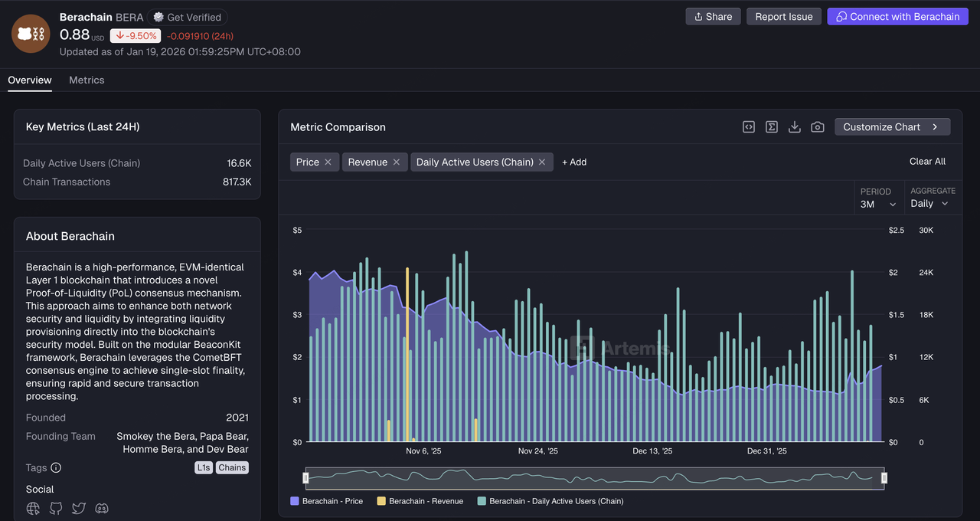Remove the Revenue metric chip
980x521 pixels.
(397, 162)
